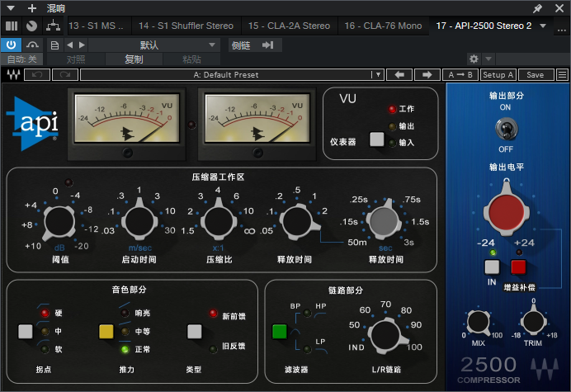
Task: Open the preset file page icon
Action: pyautogui.click(x=54, y=45)
